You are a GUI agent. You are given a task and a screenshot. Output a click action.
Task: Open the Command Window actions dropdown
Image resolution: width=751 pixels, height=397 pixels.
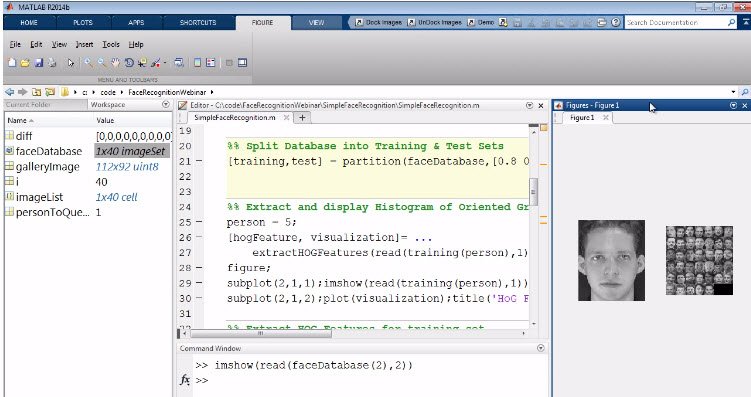[541, 348]
